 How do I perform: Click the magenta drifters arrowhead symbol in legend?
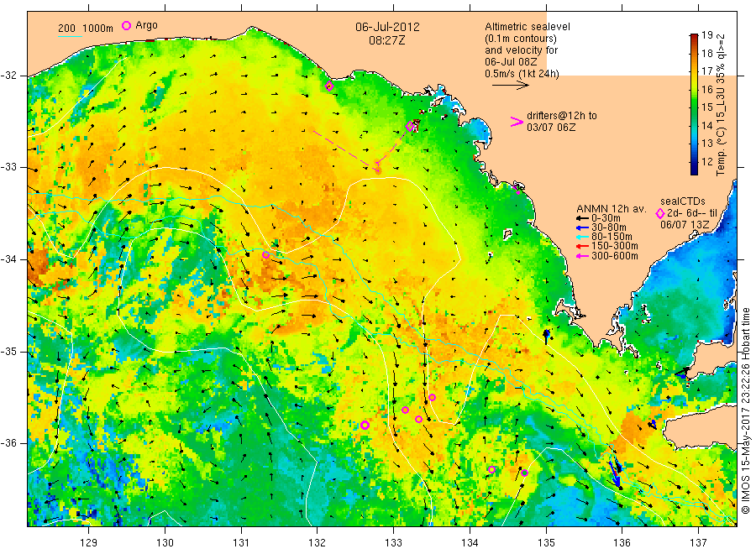pos(517,122)
